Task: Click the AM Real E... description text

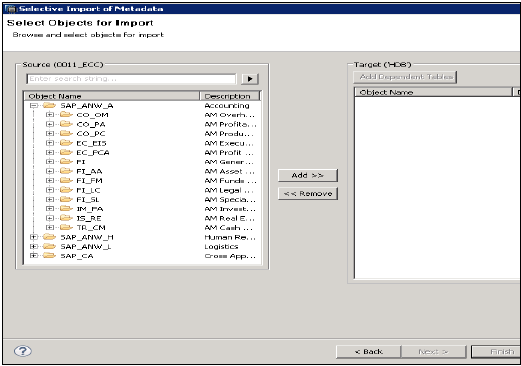Action: (x=229, y=218)
